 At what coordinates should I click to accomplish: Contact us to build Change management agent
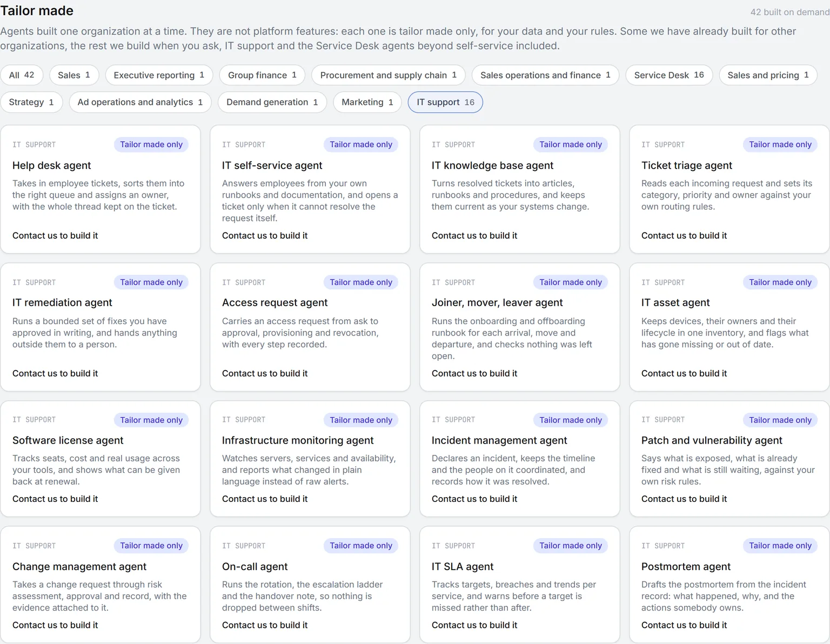(55, 625)
